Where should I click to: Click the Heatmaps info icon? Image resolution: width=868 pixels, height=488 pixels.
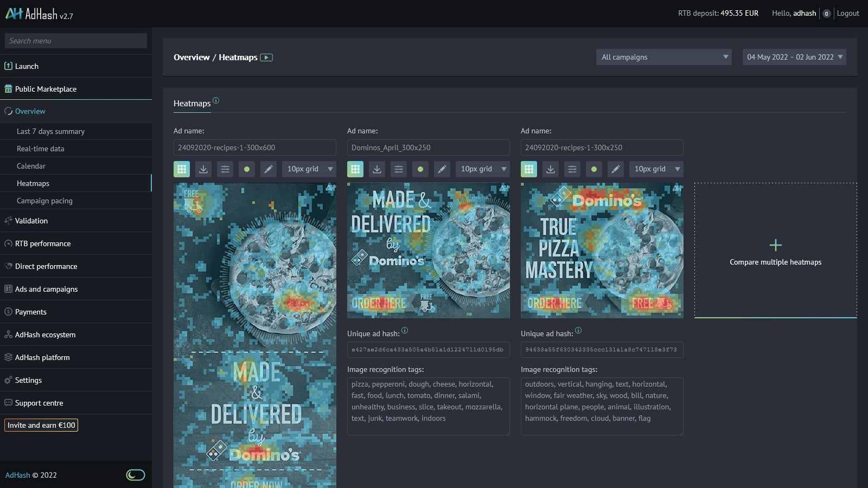coord(216,100)
